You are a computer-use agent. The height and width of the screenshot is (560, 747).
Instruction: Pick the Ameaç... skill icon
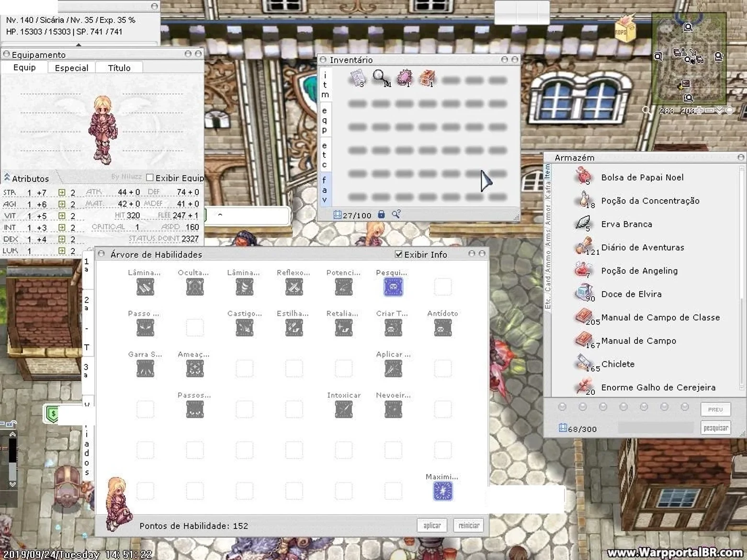[x=195, y=369]
